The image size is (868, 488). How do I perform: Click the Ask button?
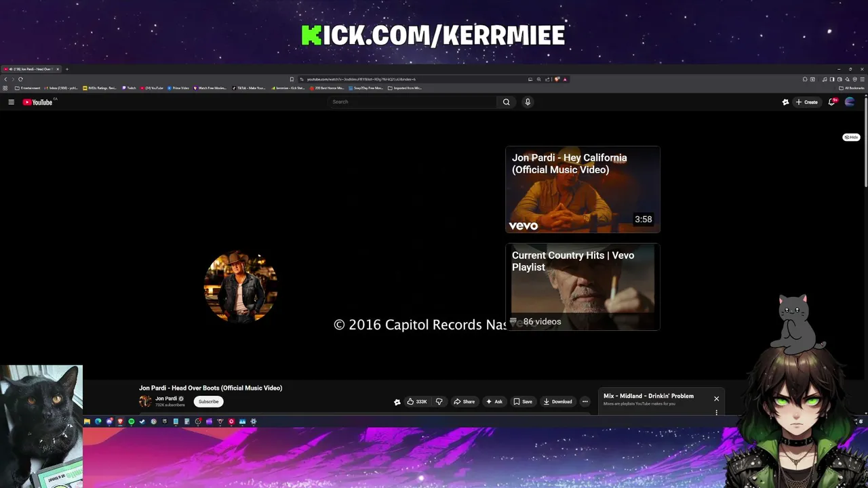(x=494, y=401)
